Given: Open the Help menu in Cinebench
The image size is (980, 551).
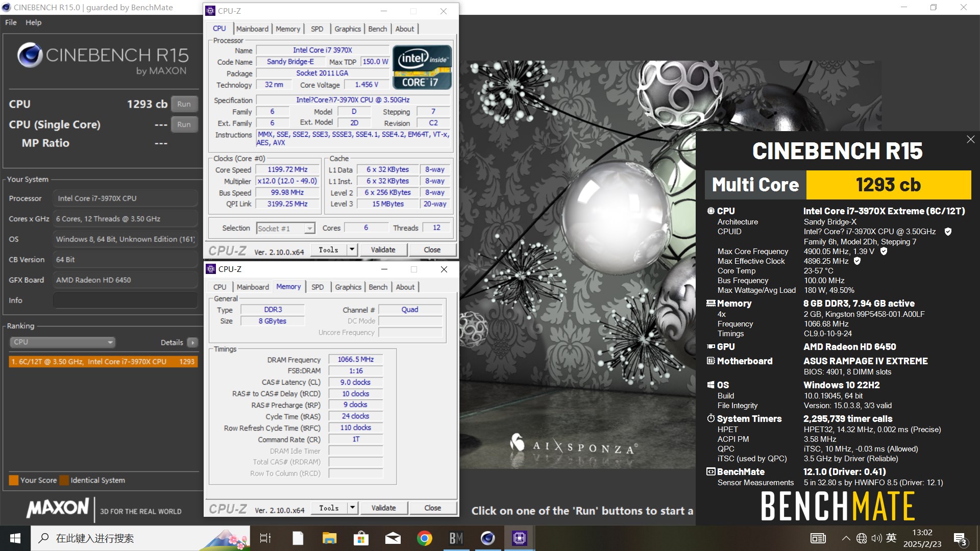Looking at the screenshot, I should click(x=34, y=22).
